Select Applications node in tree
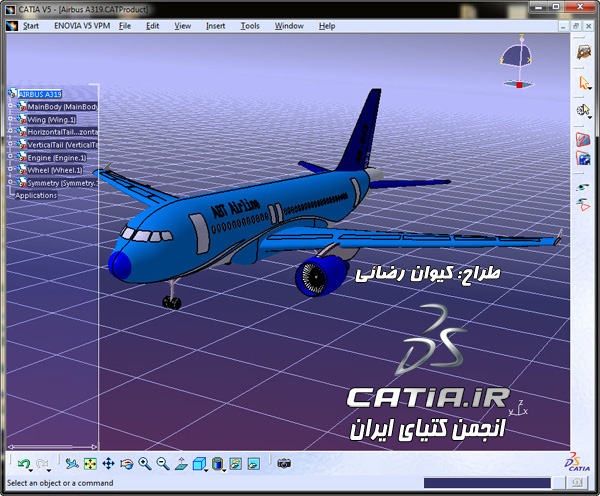 coord(36,195)
